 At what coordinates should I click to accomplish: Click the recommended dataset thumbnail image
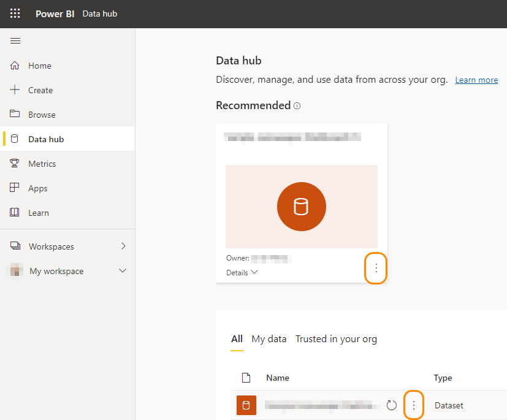(301, 206)
